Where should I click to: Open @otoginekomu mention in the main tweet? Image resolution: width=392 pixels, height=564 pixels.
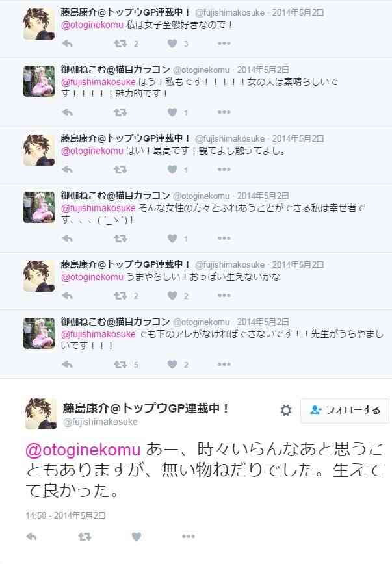pyautogui.click(x=83, y=450)
